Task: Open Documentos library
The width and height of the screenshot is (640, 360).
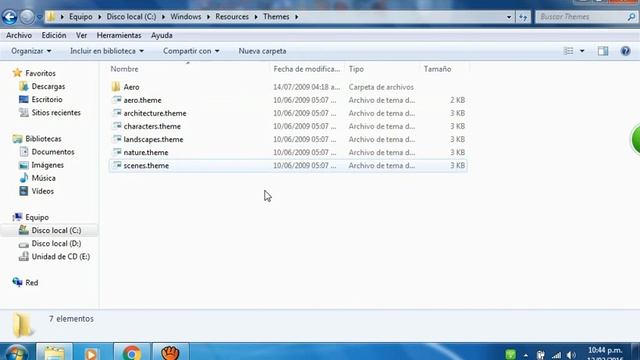Action: pyautogui.click(x=53, y=152)
